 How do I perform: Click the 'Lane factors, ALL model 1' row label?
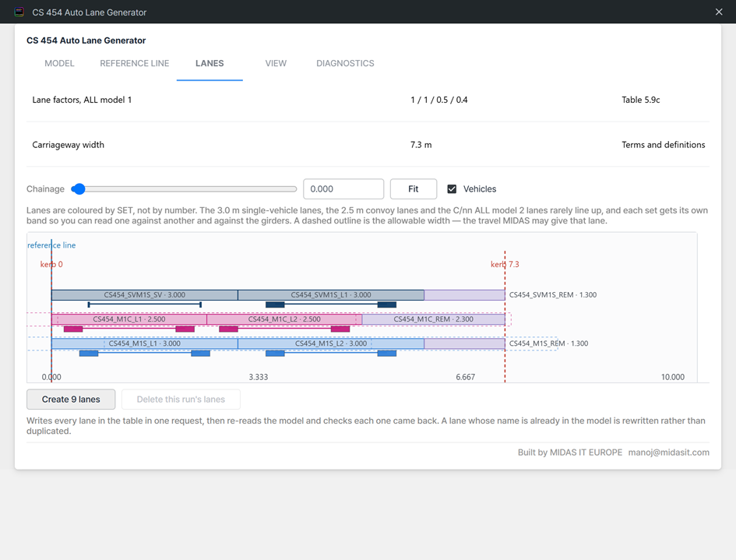coord(82,100)
